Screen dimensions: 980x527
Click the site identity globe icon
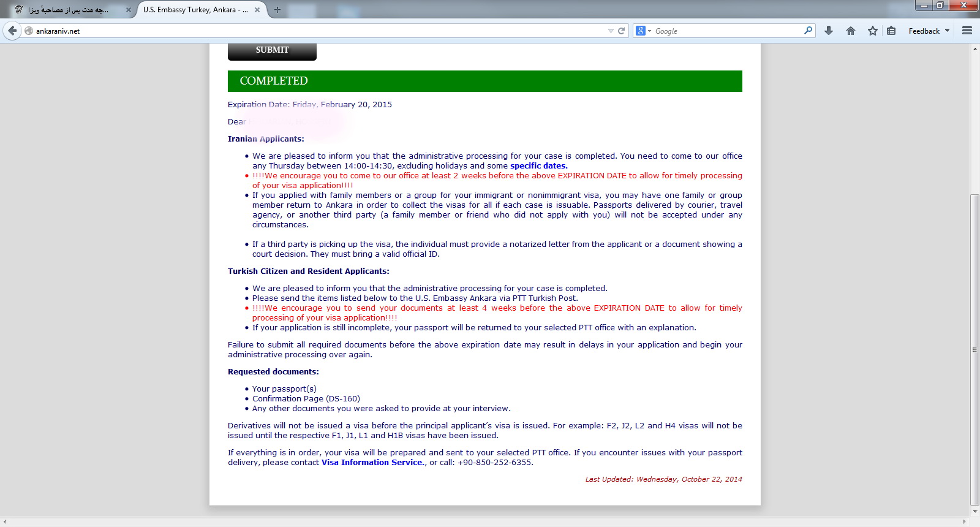pos(29,31)
